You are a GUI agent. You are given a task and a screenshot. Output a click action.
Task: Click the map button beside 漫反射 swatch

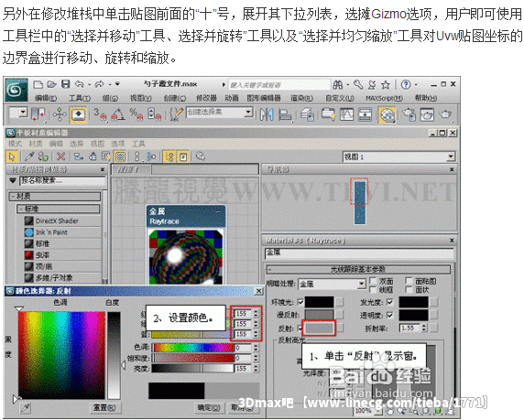pyautogui.click(x=340, y=315)
